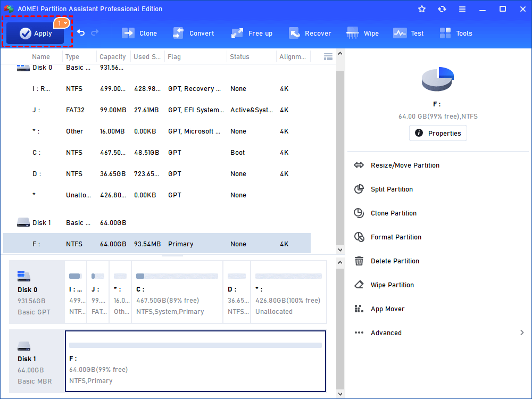532x399 pixels.
Task: Select Disk 1 row in the list
Action: 157,222
